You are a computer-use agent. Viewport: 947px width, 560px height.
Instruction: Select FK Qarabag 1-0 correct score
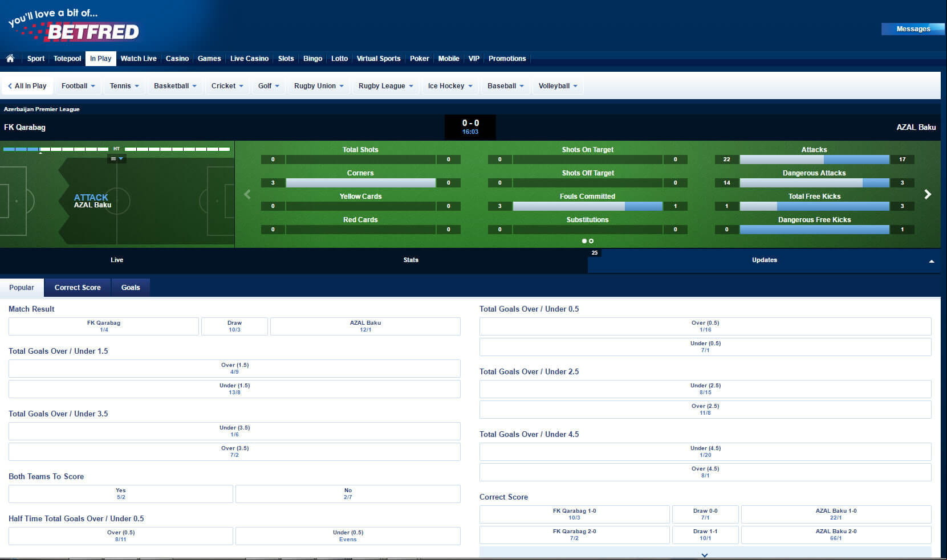574,514
